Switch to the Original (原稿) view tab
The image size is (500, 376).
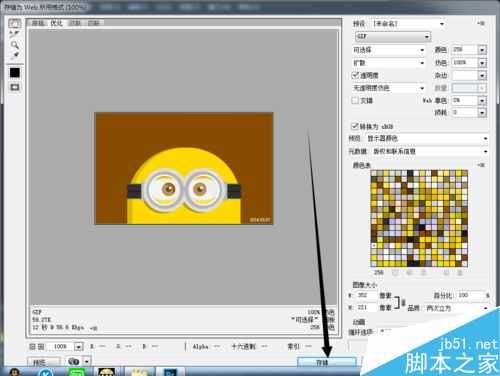tap(38, 23)
